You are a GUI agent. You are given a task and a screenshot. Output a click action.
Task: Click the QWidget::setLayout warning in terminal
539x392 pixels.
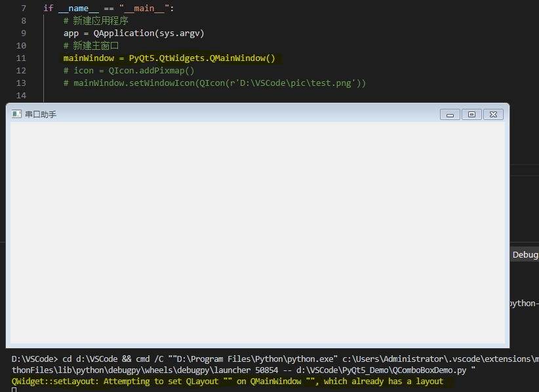228,382
